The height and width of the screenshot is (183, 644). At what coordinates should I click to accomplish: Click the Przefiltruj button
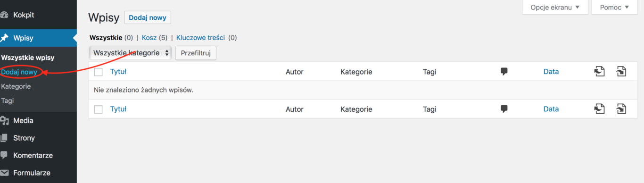tap(196, 53)
